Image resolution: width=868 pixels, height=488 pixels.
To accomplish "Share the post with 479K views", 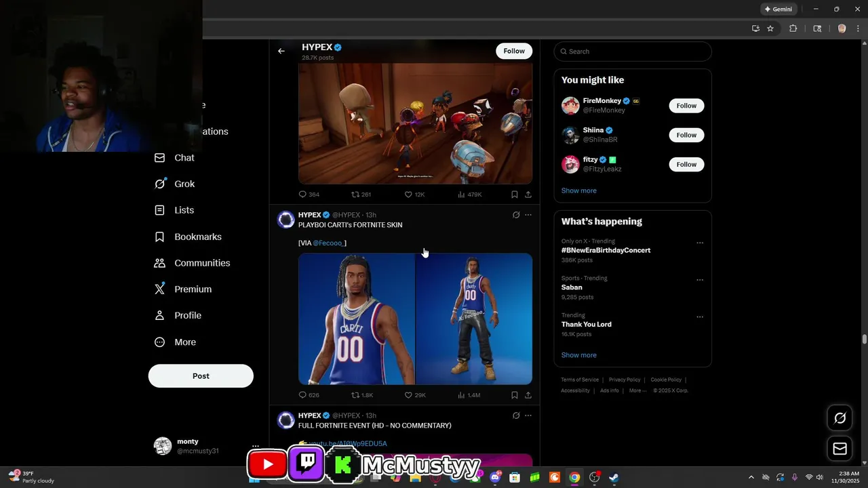I will (x=528, y=195).
